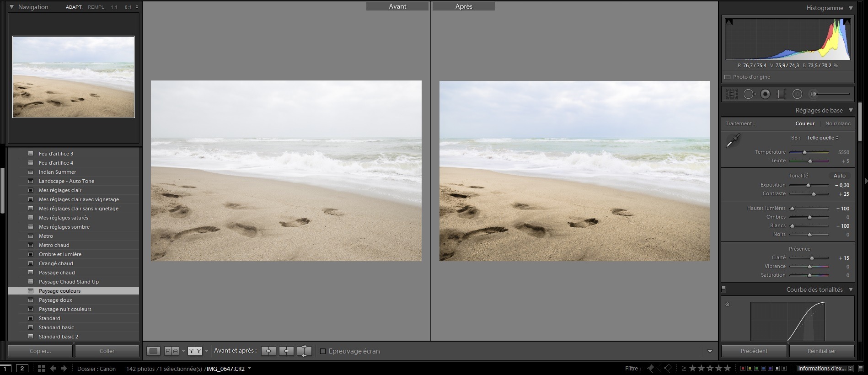Screen dimensions: 868x375
Task: Toggle the tone curve panel switch
Action: pyautogui.click(x=723, y=289)
